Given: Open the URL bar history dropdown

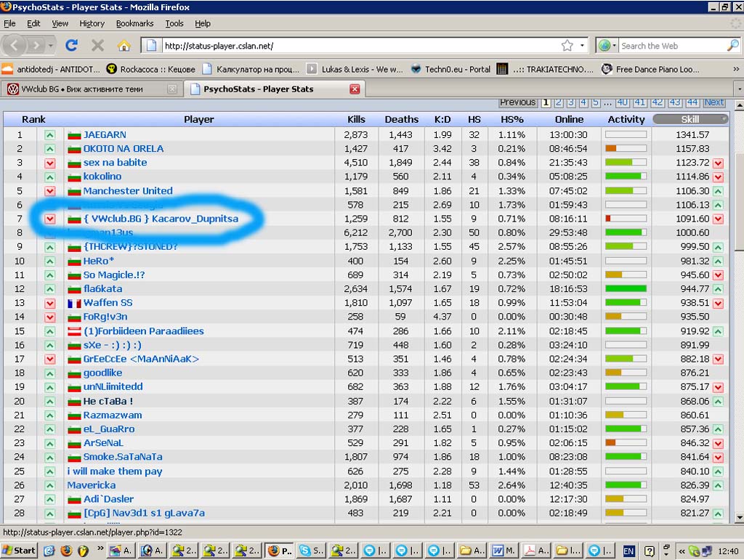Looking at the screenshot, I should pos(582,46).
